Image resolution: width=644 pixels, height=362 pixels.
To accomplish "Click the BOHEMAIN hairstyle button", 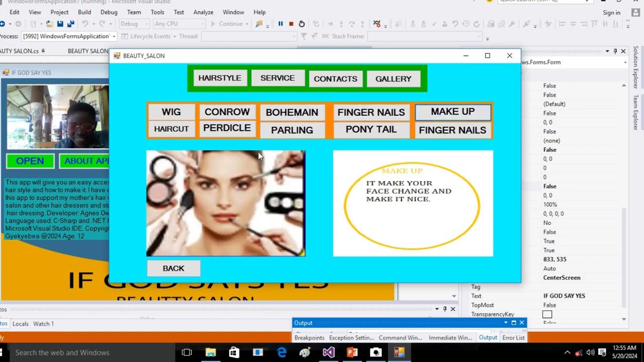I will point(292,112).
